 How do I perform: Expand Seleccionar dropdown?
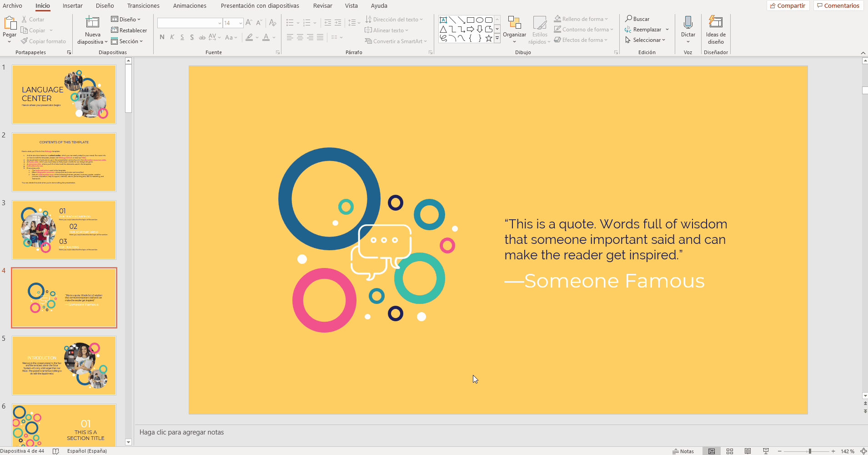[x=663, y=40]
